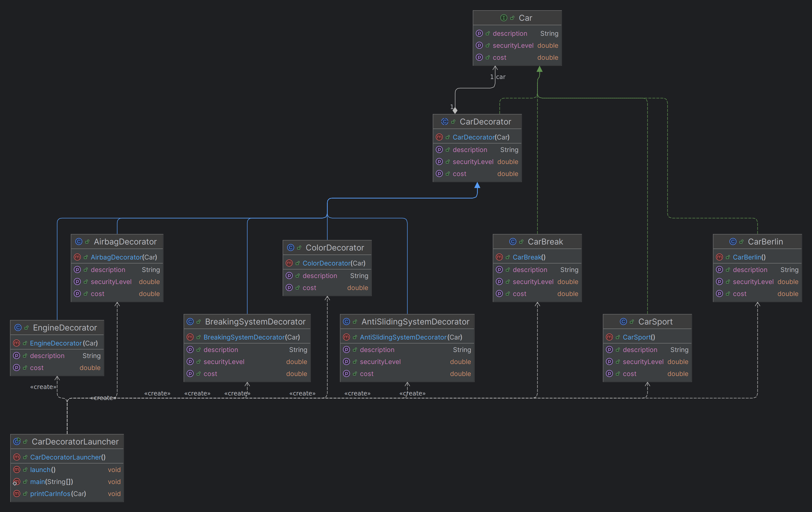812x512 pixels.
Task: Select the BreakingSystemDecorator class header
Action: [x=255, y=321]
